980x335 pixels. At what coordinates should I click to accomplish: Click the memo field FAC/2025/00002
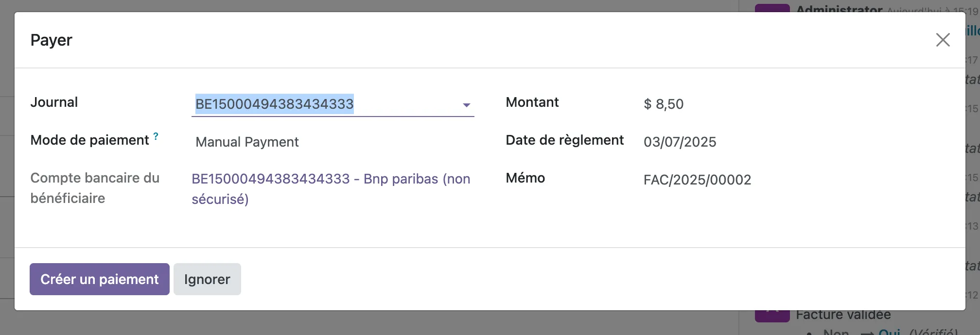pyautogui.click(x=697, y=180)
